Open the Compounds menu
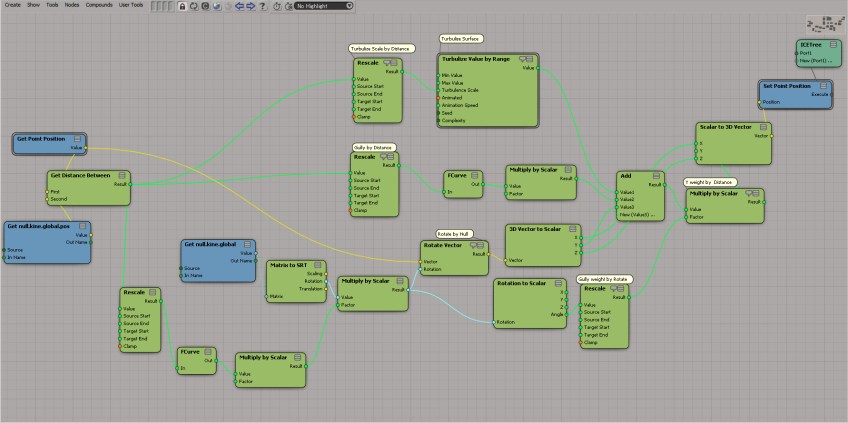The width and height of the screenshot is (848, 423). (99, 5)
